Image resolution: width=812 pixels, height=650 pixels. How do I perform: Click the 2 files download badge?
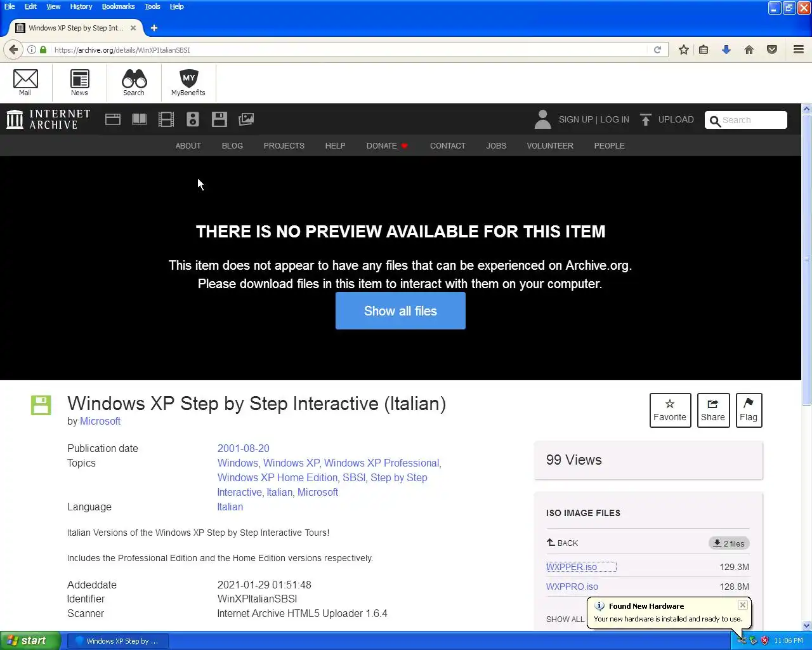coord(729,543)
